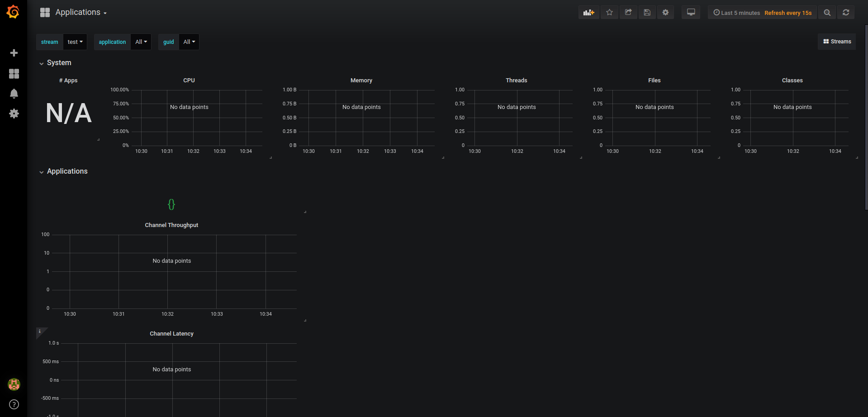Open the Alerting bell icon
The image size is (868, 417).
click(14, 94)
